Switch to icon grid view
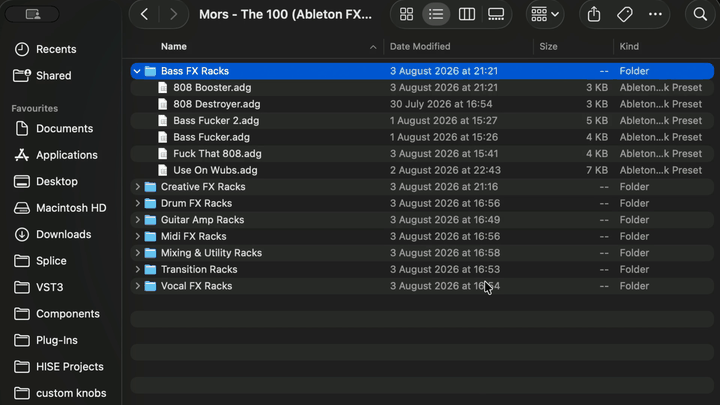This screenshot has width=720, height=405. click(x=406, y=14)
